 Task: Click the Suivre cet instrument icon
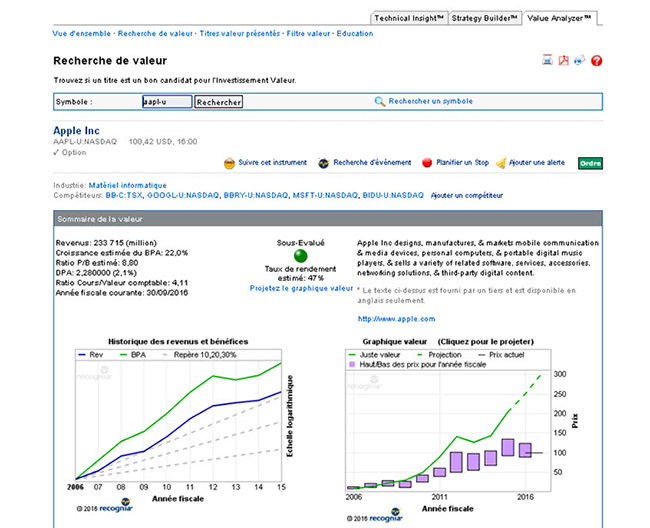(229, 163)
